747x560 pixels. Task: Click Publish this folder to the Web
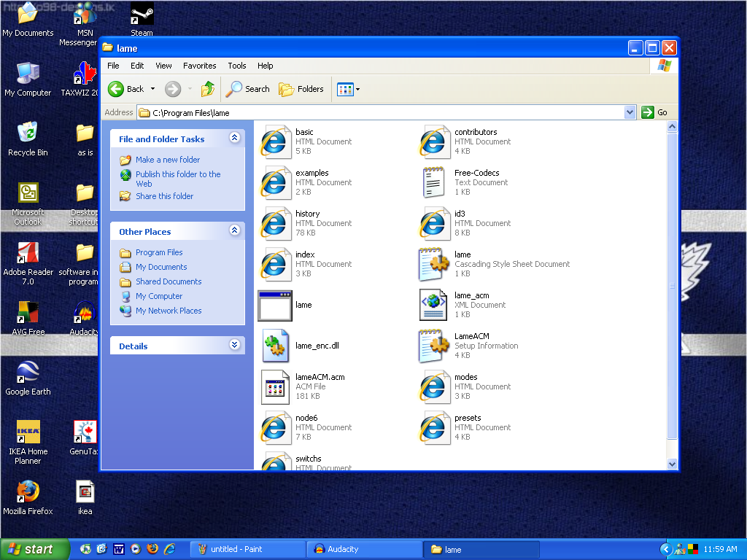tap(178, 179)
